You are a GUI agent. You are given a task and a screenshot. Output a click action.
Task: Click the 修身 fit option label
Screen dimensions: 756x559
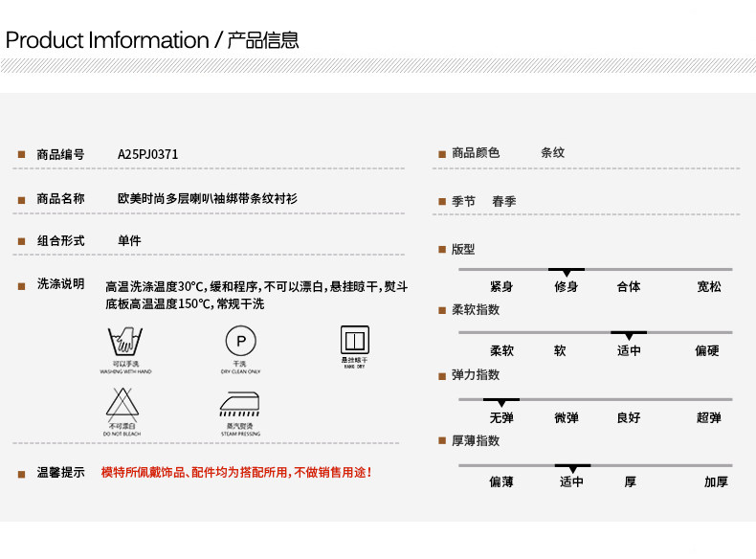(566, 286)
